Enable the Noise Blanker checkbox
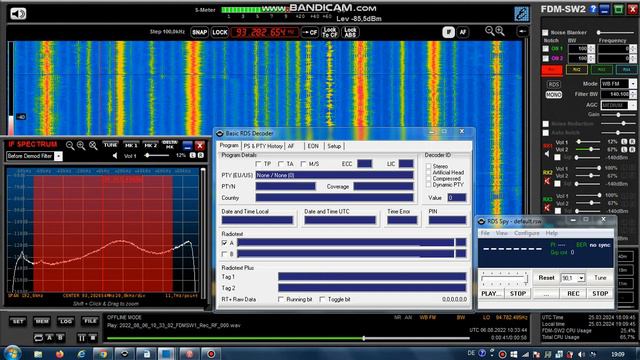Viewport: 640px width, 360px height. 545,32
